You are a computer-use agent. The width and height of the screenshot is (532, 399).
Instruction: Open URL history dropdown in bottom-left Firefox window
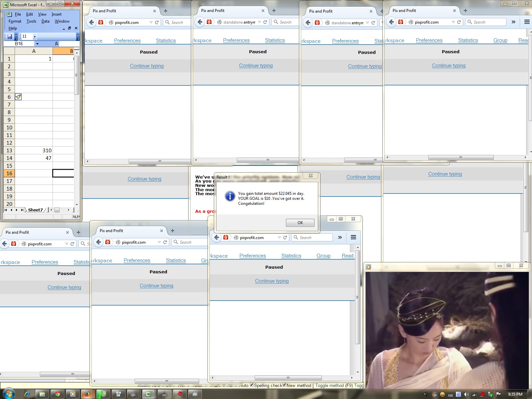click(66, 244)
